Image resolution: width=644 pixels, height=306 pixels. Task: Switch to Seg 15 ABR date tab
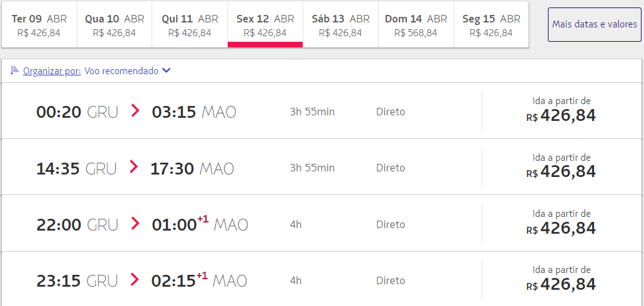click(491, 24)
